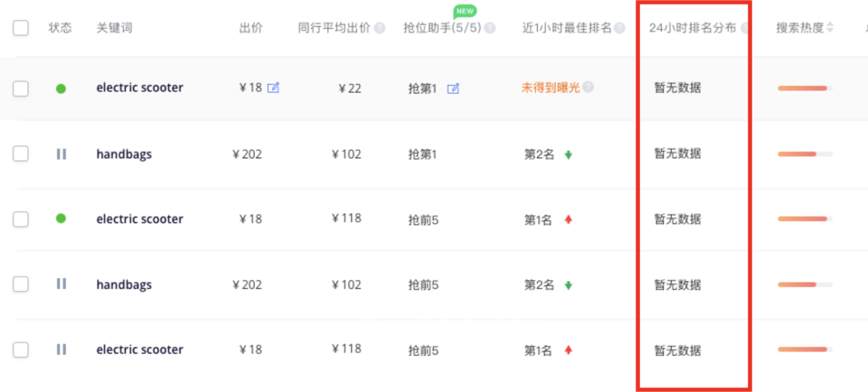Click the green active status dot in first row
The height and width of the screenshot is (392, 868).
pyautogui.click(x=61, y=89)
